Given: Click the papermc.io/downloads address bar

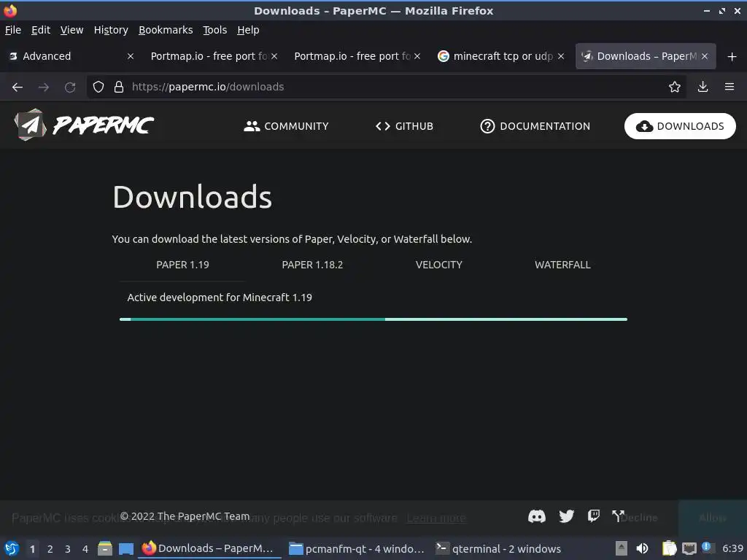Looking at the screenshot, I should pos(386,87).
